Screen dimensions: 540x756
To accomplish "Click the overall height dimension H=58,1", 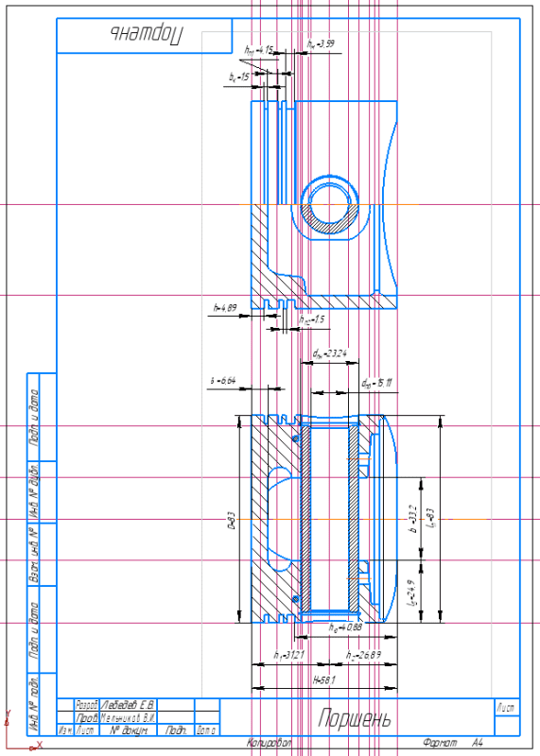I will coord(323,680).
